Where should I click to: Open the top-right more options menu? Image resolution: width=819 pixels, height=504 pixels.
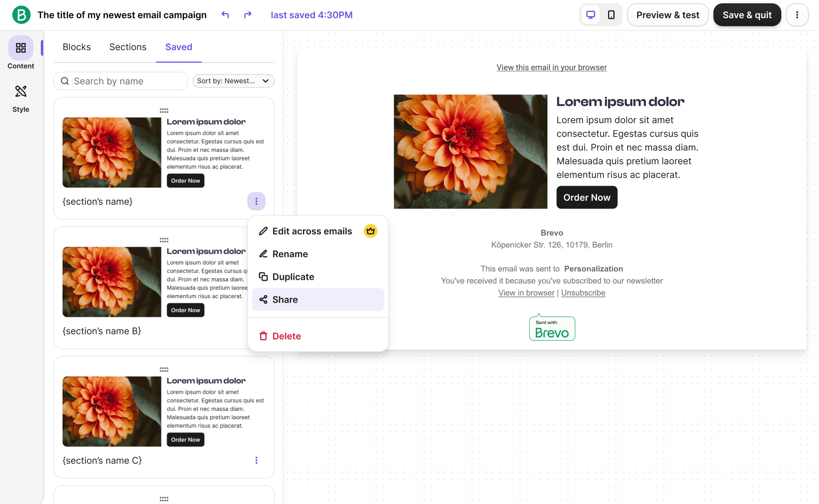(797, 15)
